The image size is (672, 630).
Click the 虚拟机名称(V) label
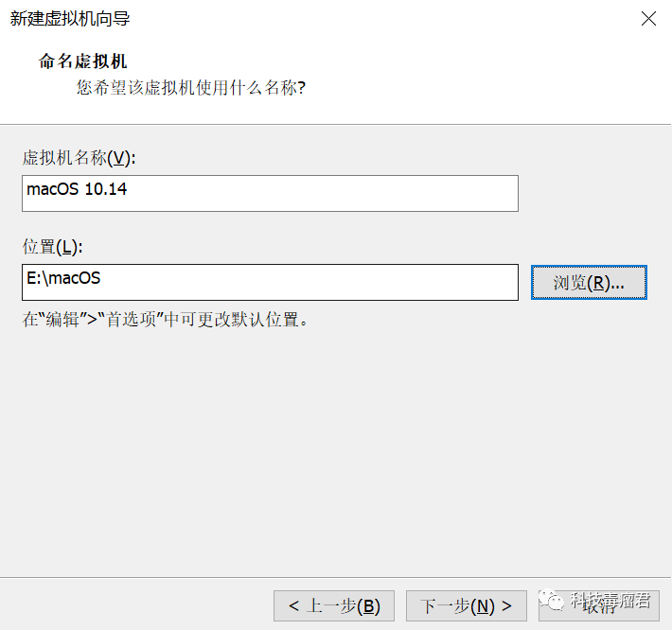(x=80, y=157)
